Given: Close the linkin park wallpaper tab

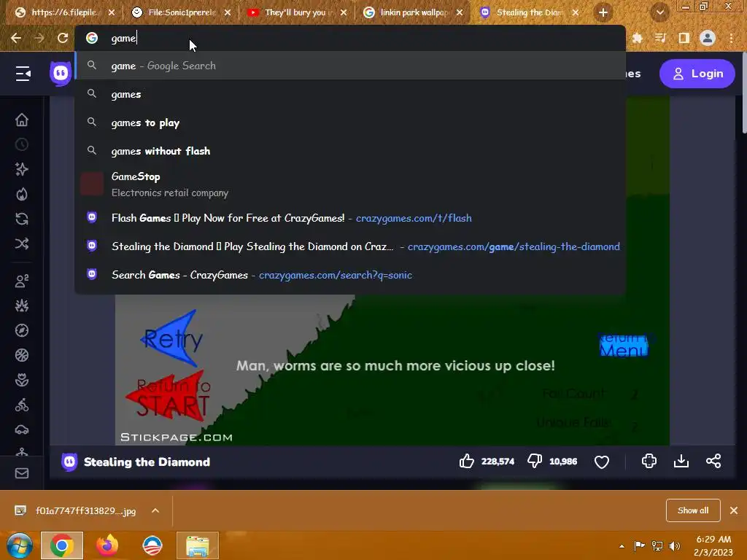Looking at the screenshot, I should [460, 13].
